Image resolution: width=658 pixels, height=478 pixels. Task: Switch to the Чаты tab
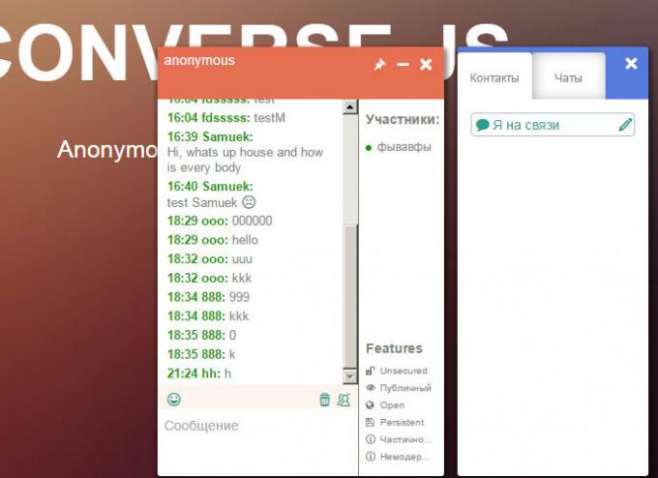[x=568, y=78]
